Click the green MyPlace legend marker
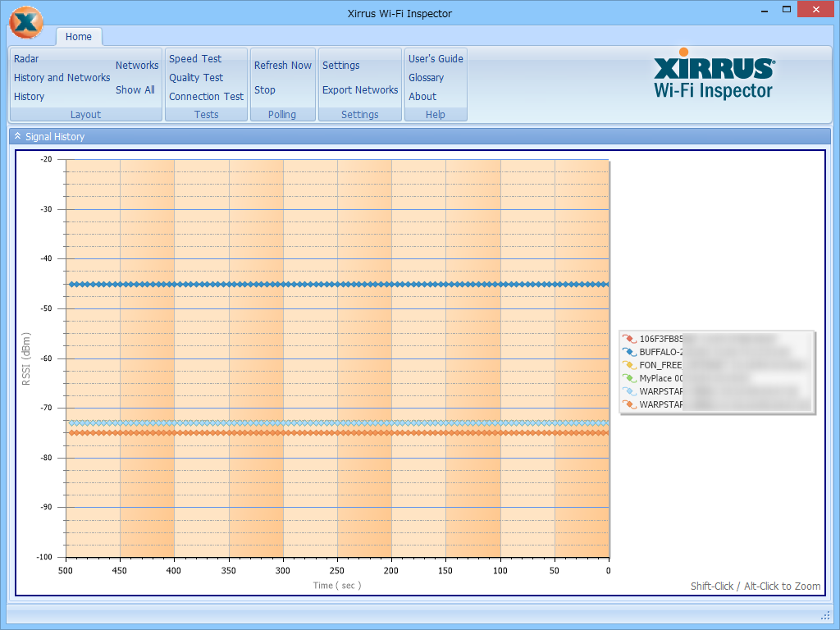Image resolution: width=840 pixels, height=630 pixels. pos(629,378)
